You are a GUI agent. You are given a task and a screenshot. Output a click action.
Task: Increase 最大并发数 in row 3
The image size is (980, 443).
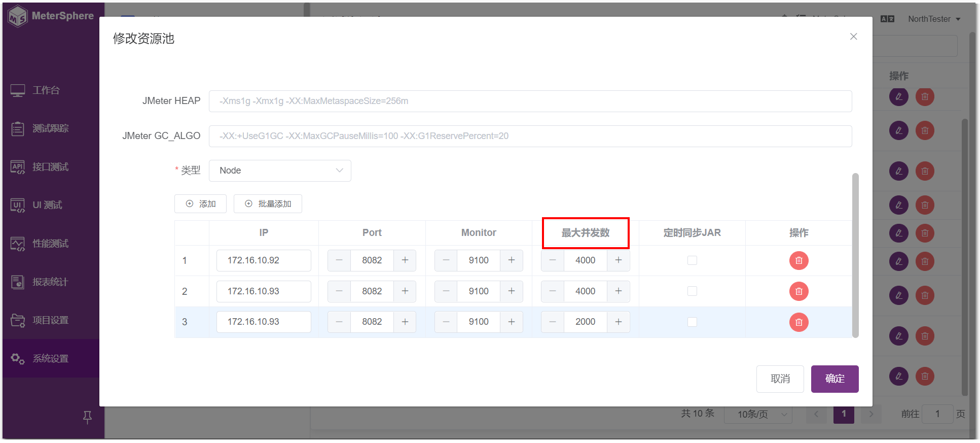[619, 322]
